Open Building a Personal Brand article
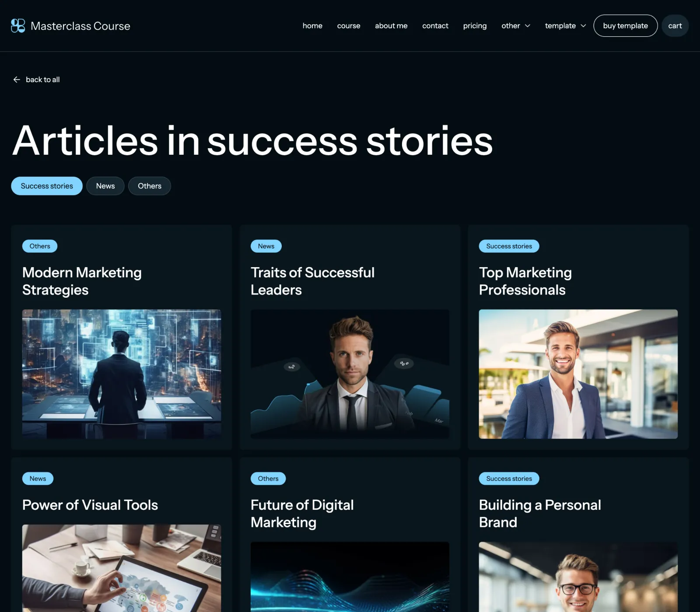This screenshot has width=700, height=612. (x=540, y=514)
